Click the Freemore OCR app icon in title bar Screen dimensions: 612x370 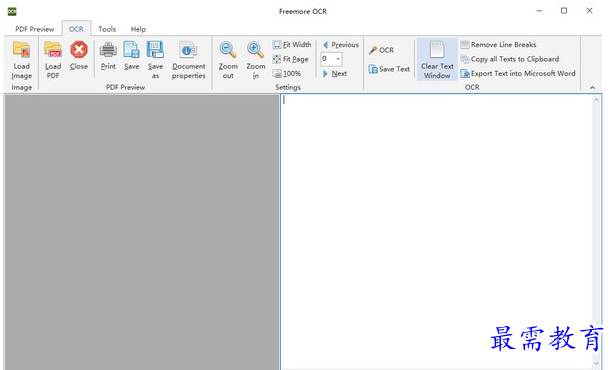(x=12, y=11)
